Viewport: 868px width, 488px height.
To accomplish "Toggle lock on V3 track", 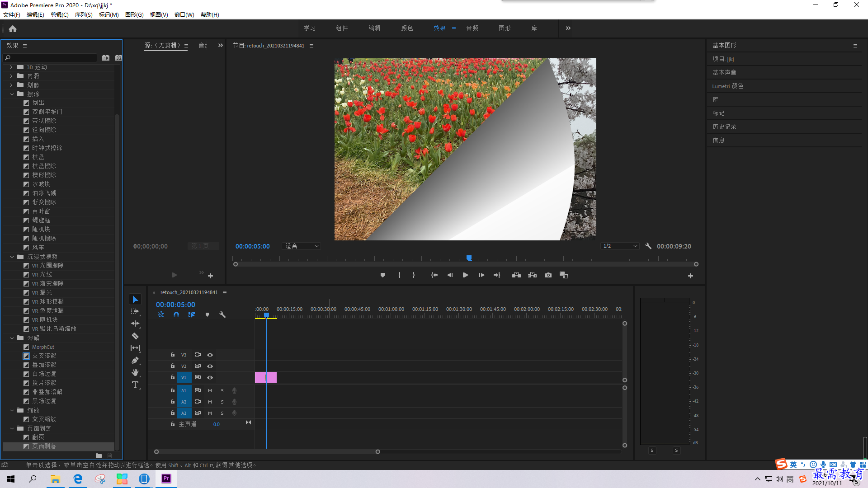I will click(172, 355).
